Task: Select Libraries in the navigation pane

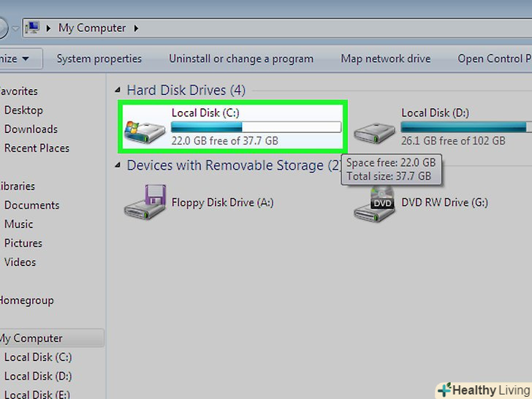Action: (18, 186)
